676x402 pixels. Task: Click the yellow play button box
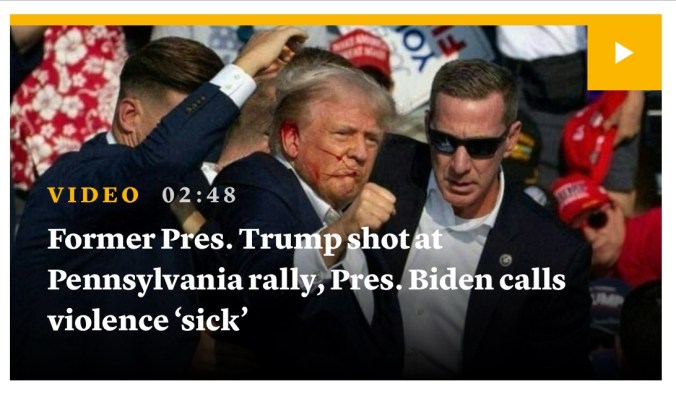624,53
